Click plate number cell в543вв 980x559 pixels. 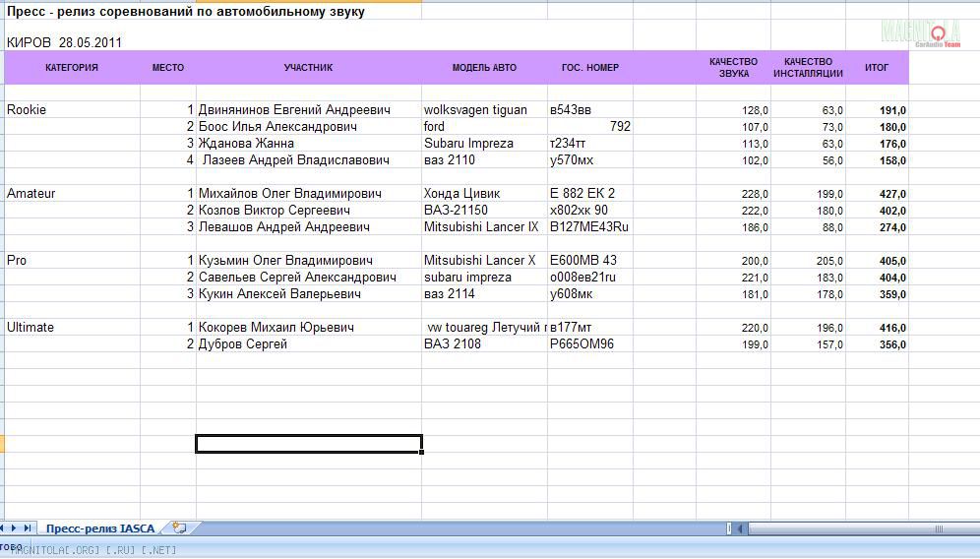(x=571, y=110)
